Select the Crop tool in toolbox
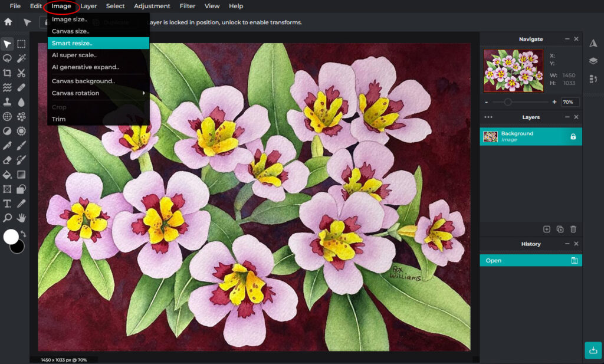 pos(7,73)
